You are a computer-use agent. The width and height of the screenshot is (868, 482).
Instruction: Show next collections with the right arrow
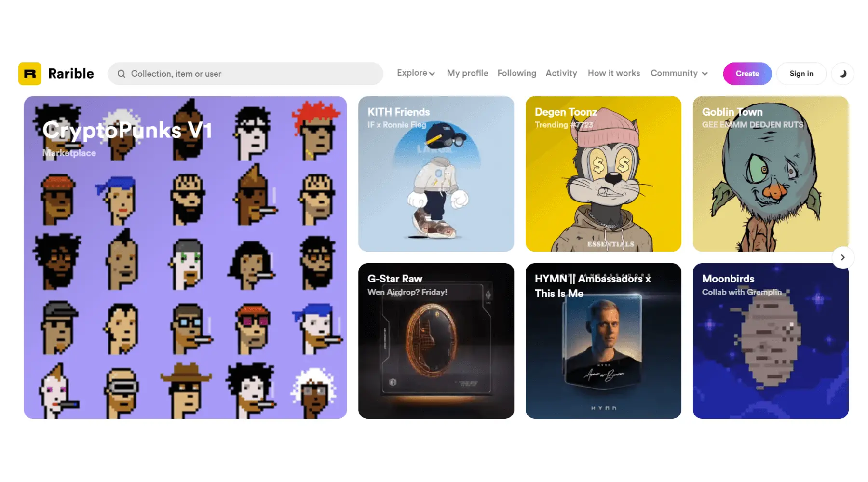842,257
